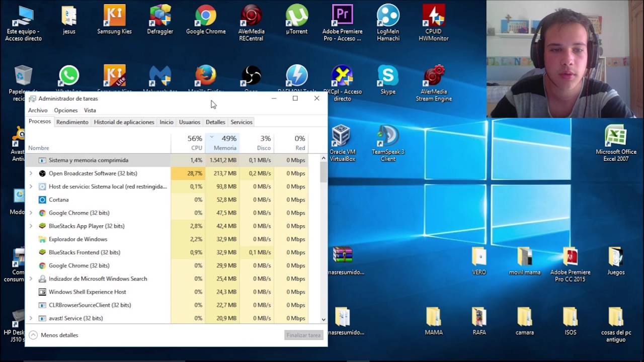The image size is (644, 362).
Task: Open the movil mama folder
Action: [x=525, y=261]
